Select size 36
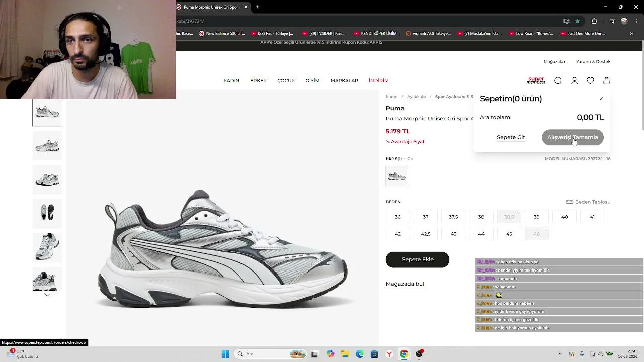Screen dimensions: 644x362 (x=398, y=217)
